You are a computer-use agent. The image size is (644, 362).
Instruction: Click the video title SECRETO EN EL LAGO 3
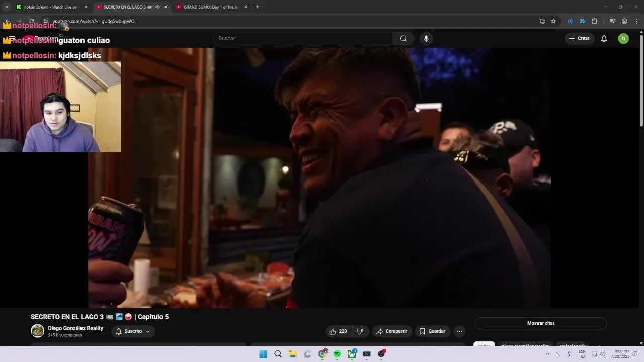(100, 317)
